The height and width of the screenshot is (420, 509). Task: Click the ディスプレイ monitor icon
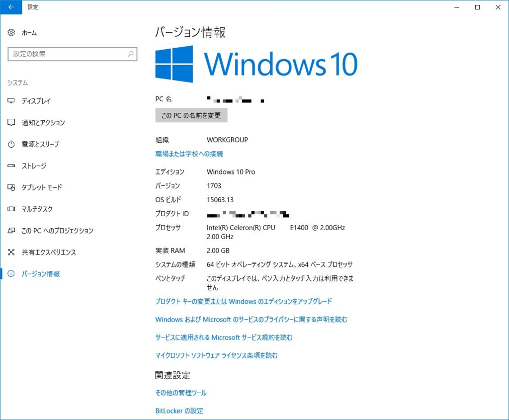click(x=11, y=101)
